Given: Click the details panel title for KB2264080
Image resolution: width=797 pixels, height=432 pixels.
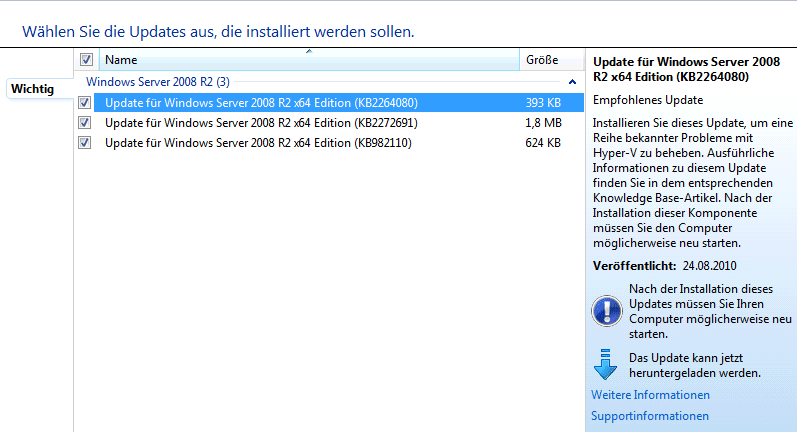Looking at the screenshot, I should 686,69.
